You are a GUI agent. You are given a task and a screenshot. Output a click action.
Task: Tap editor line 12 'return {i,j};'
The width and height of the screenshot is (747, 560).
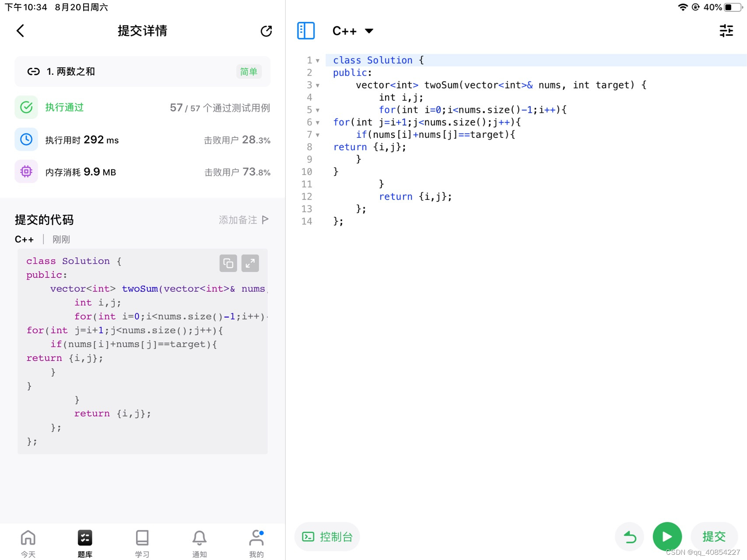click(x=415, y=196)
